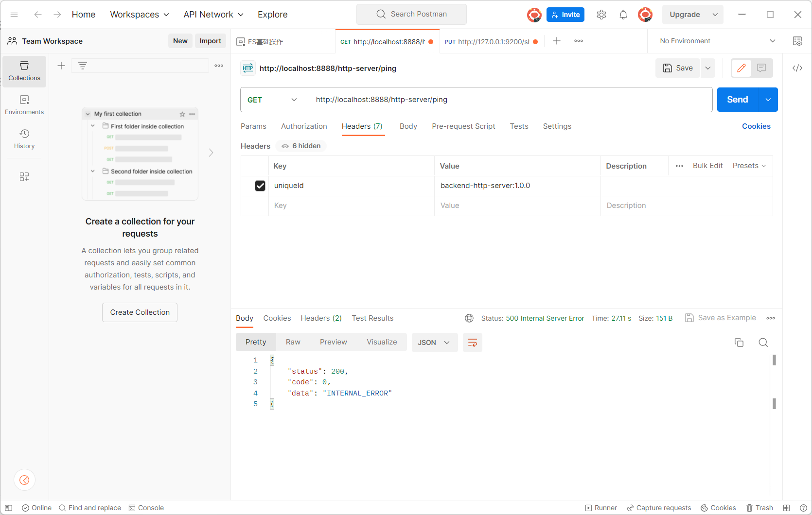Switch to the Authorization tab
The width and height of the screenshot is (812, 515).
point(304,126)
